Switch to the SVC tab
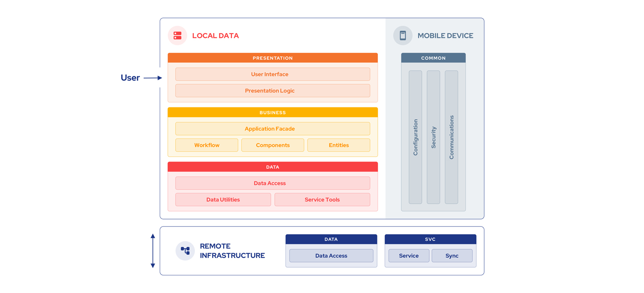This screenshot has width=644, height=293. [x=430, y=239]
